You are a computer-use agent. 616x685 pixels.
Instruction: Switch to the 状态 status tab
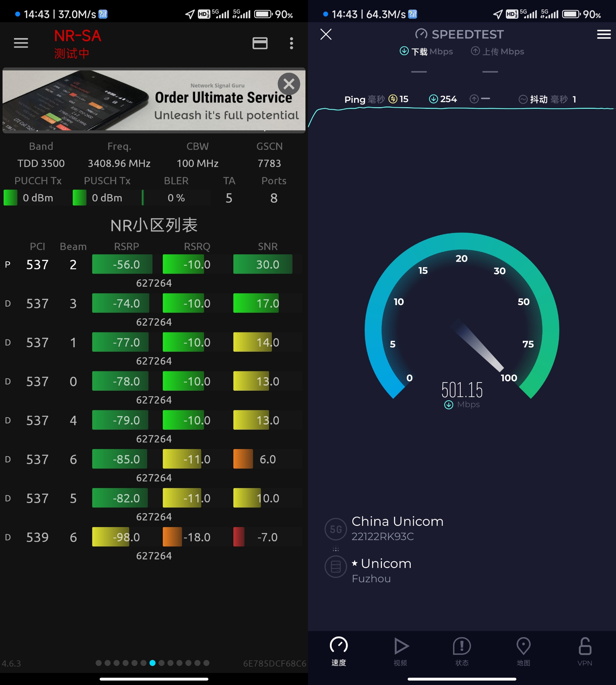point(462,652)
